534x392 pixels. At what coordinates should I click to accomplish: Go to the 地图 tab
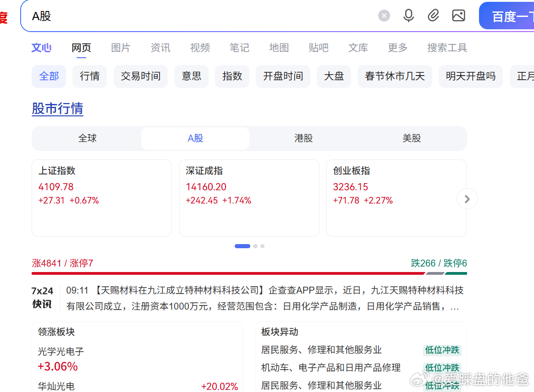pos(279,48)
